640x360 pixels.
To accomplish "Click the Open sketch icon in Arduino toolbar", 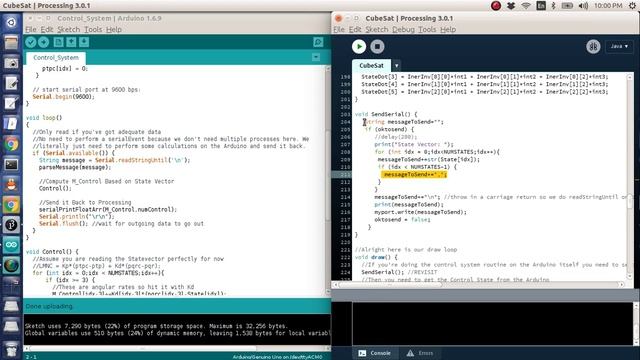I will tap(71, 42).
